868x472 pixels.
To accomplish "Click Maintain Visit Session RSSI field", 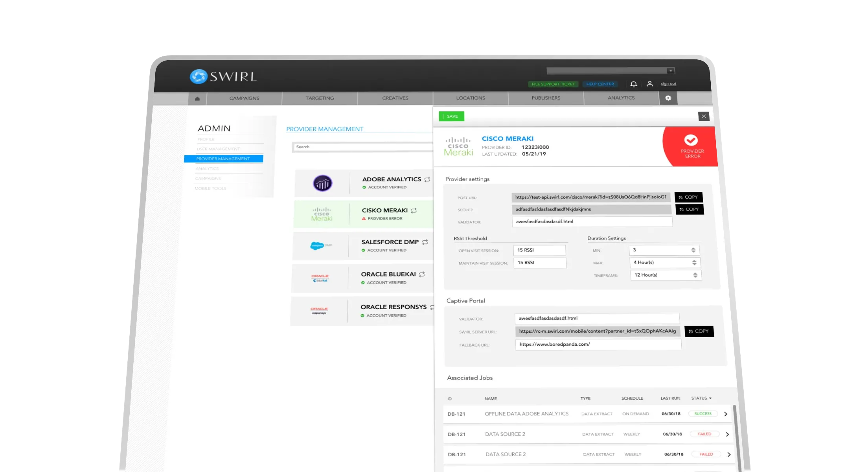I will click(x=540, y=263).
